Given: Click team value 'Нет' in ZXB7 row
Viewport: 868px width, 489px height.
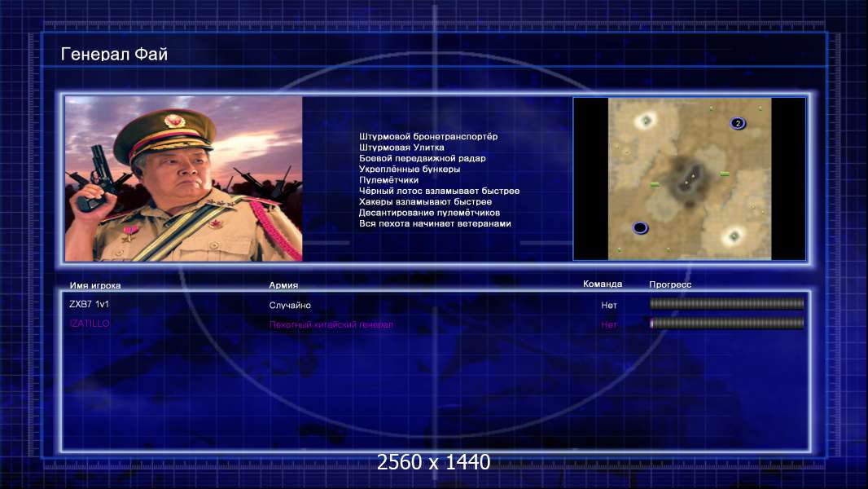Looking at the screenshot, I should pyautogui.click(x=609, y=305).
